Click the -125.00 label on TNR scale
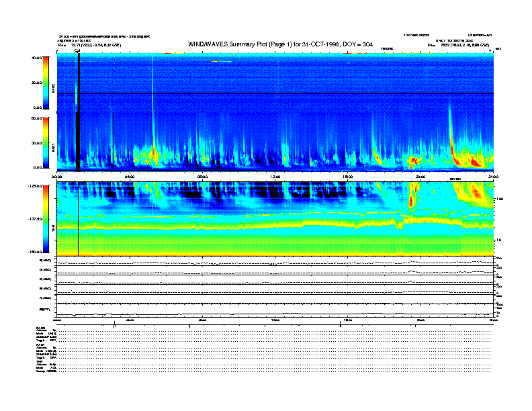The image size is (532, 411). [x=35, y=186]
